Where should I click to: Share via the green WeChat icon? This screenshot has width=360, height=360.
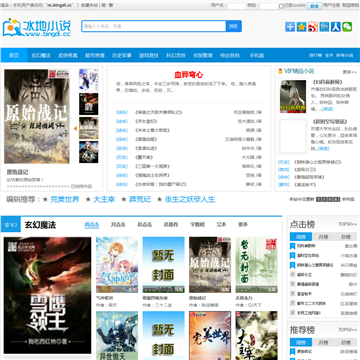pyautogui.click(x=347, y=27)
